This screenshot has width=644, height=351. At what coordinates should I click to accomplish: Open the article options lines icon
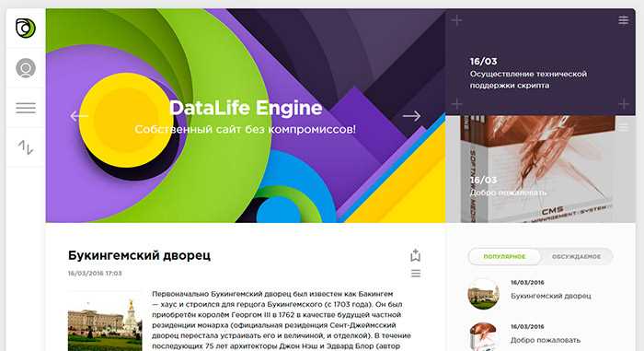pyautogui.click(x=416, y=274)
